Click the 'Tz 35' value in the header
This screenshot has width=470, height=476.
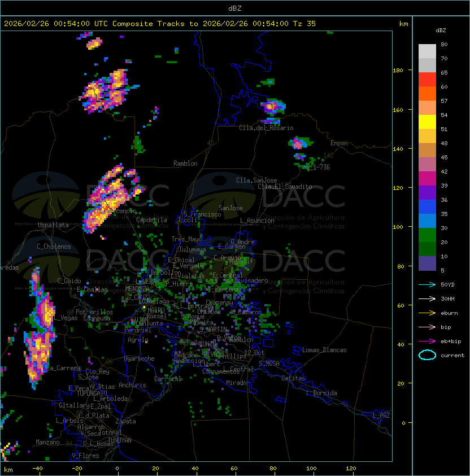[304, 24]
